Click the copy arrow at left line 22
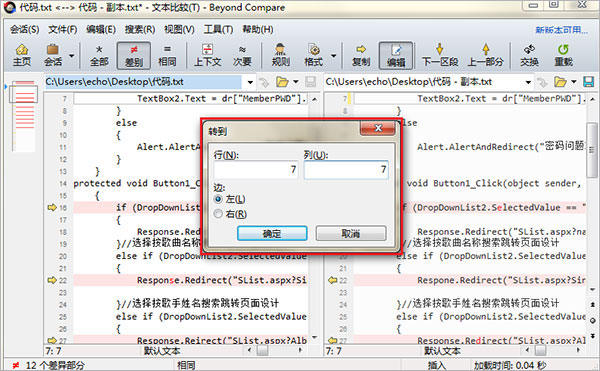The height and width of the screenshot is (371, 600). (x=52, y=280)
